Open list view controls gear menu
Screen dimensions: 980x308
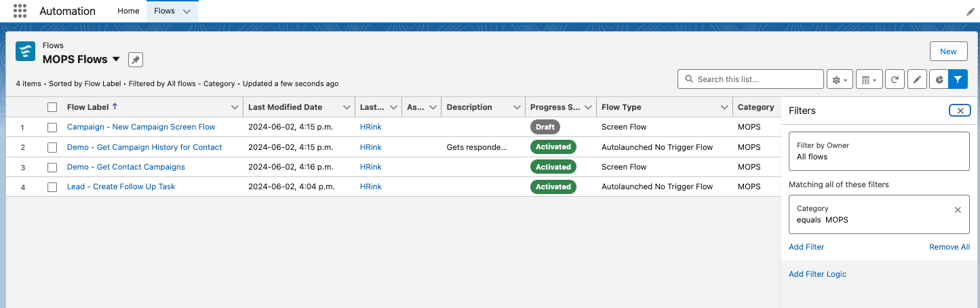[x=840, y=79]
